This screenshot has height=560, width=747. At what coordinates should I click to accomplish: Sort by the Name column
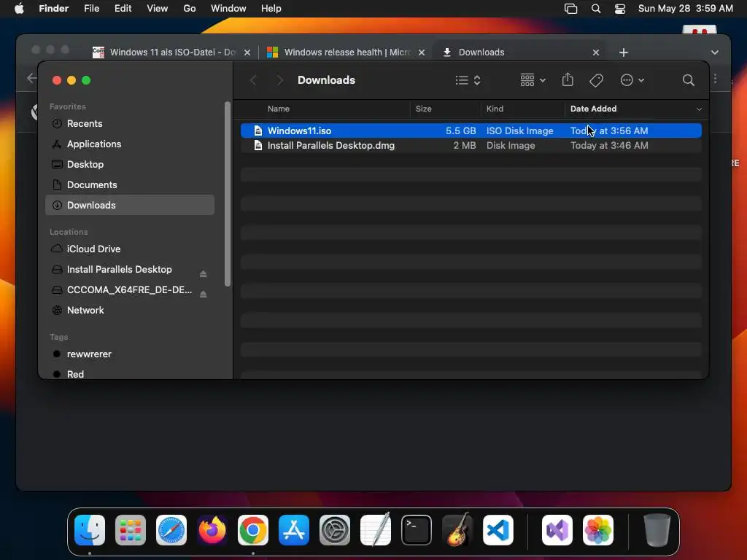(278, 109)
